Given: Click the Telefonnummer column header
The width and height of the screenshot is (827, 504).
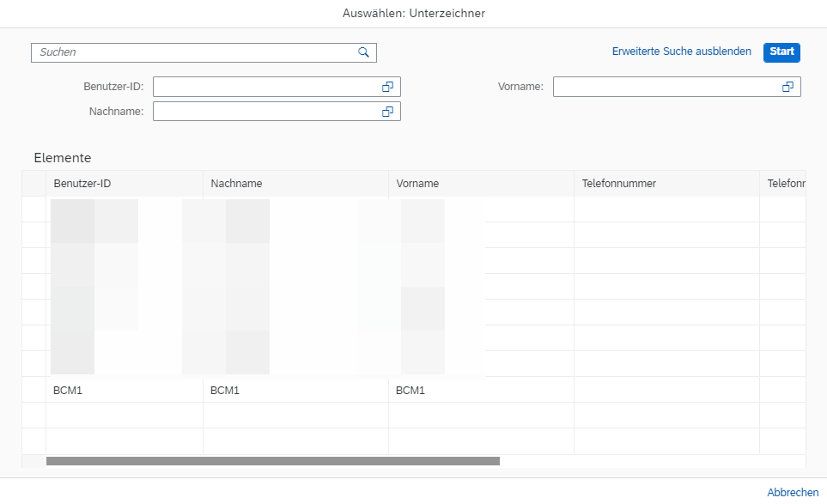Looking at the screenshot, I should click(666, 184).
